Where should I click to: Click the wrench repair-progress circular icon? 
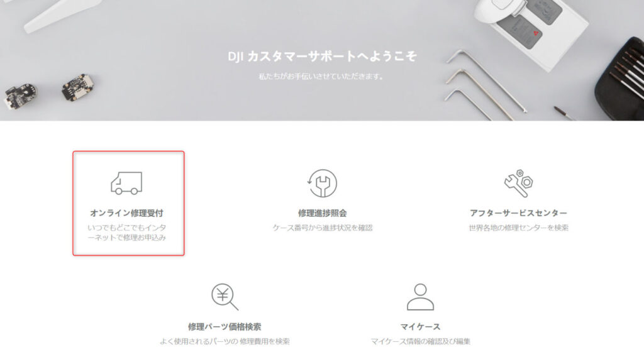pos(323,184)
